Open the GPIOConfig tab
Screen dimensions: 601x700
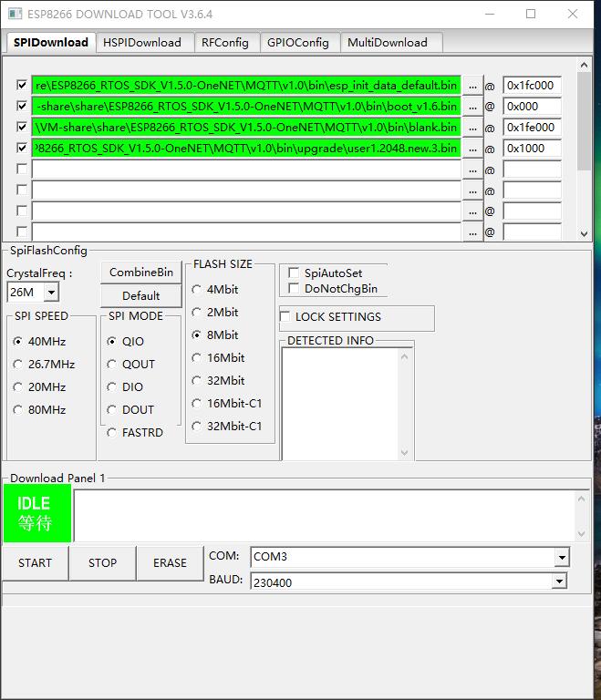pos(297,42)
